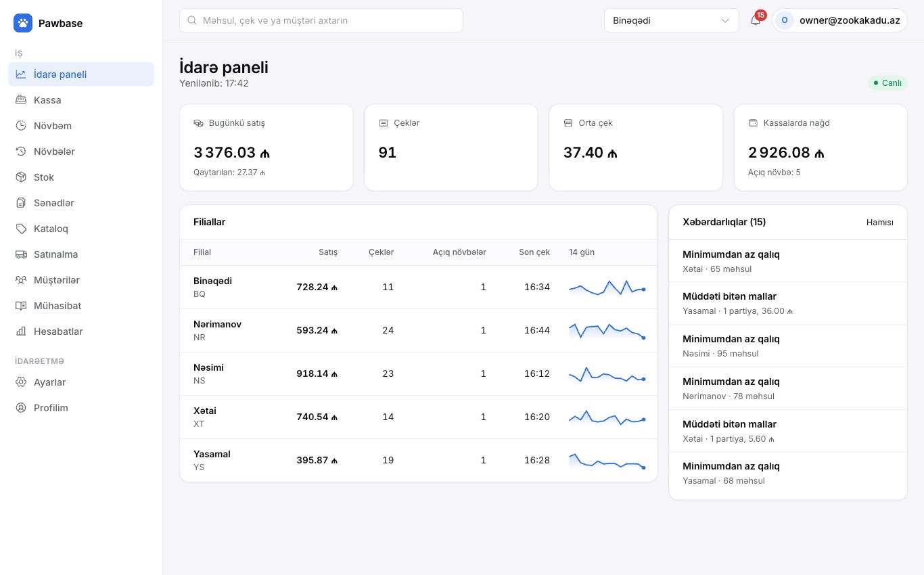Click the Canlı status badge
Image resolution: width=924 pixels, height=575 pixels.
pos(887,83)
